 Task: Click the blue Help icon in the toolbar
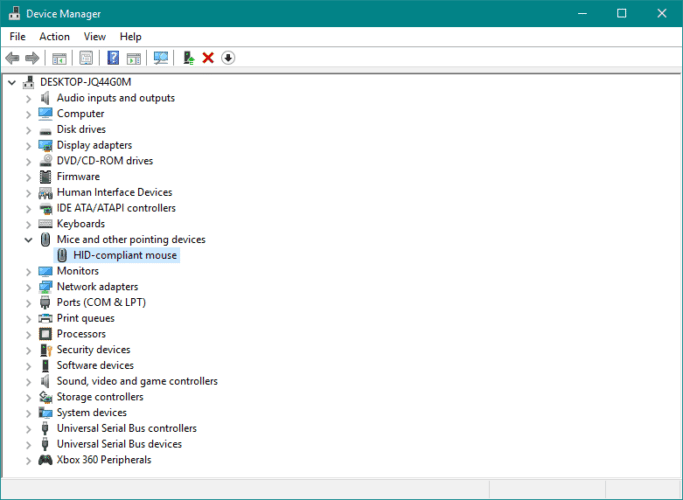point(113,58)
